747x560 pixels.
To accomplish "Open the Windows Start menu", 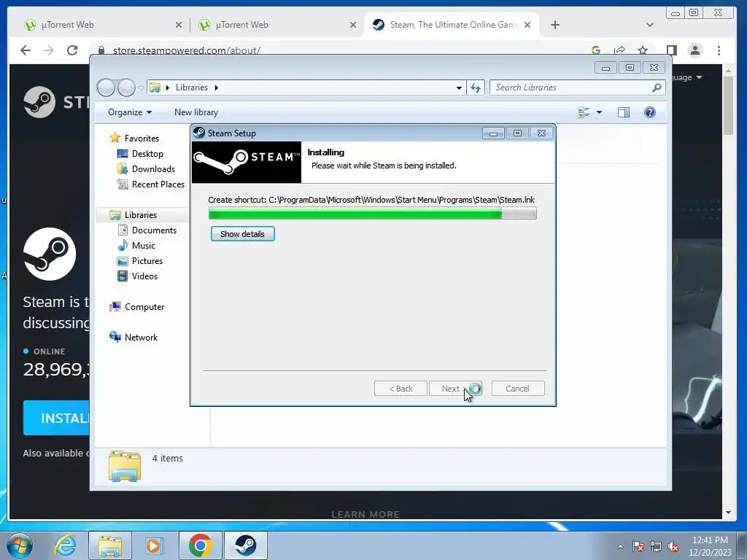I will [x=20, y=545].
